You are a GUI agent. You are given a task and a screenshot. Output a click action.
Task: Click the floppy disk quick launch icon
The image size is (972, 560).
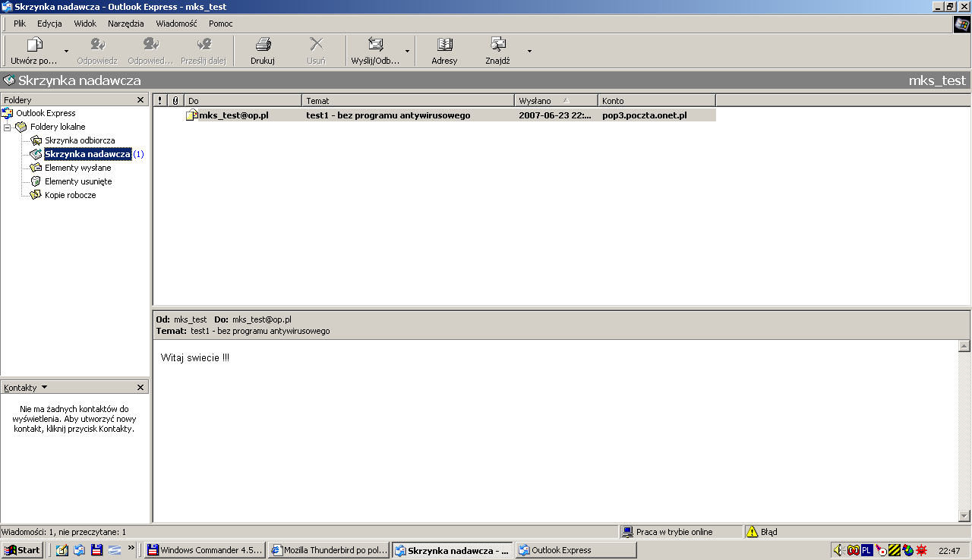coord(96,550)
